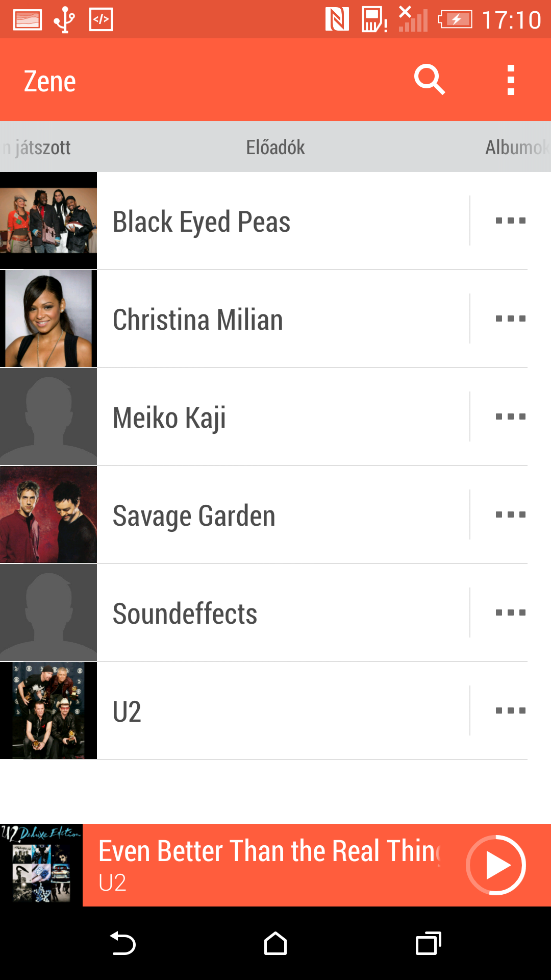Open more options for Christina Milian
Screen dimensions: 551x980
point(510,319)
